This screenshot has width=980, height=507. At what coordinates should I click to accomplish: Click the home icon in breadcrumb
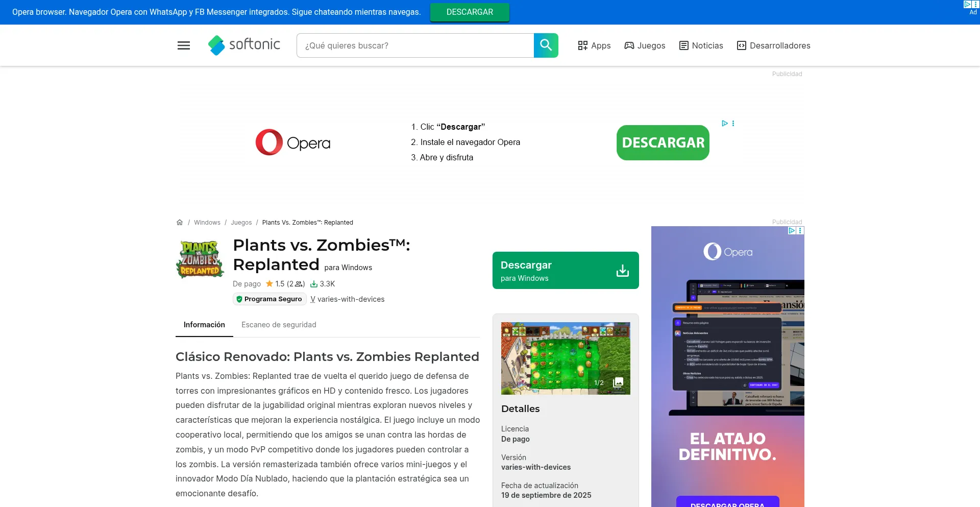[x=180, y=223]
